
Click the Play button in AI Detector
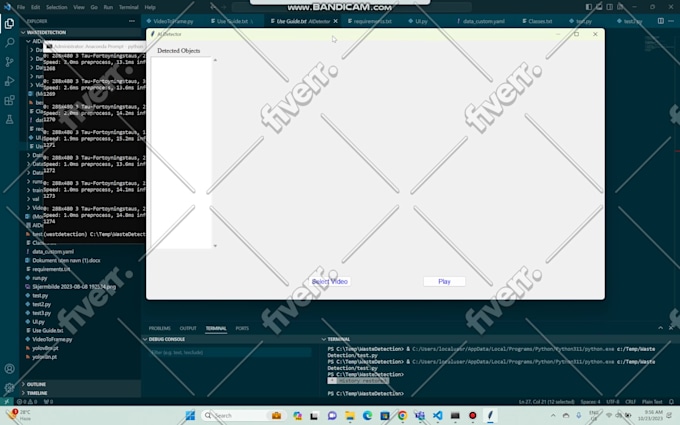[444, 281]
